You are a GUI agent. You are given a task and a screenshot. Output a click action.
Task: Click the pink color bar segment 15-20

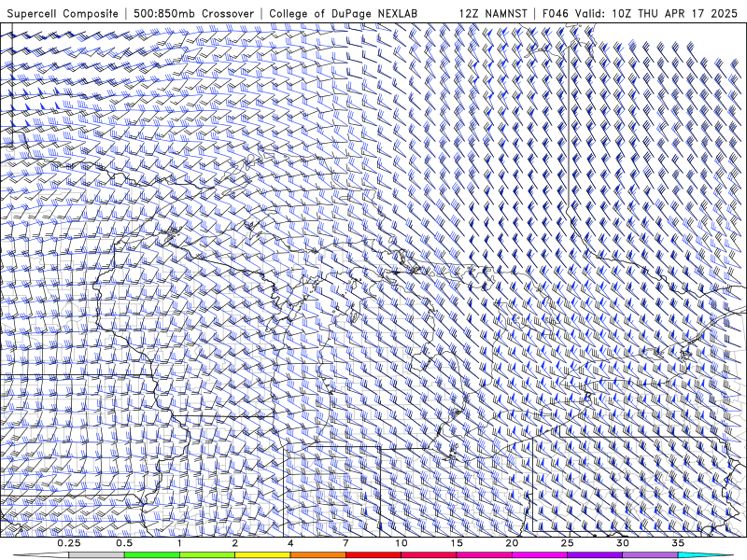tap(484, 555)
